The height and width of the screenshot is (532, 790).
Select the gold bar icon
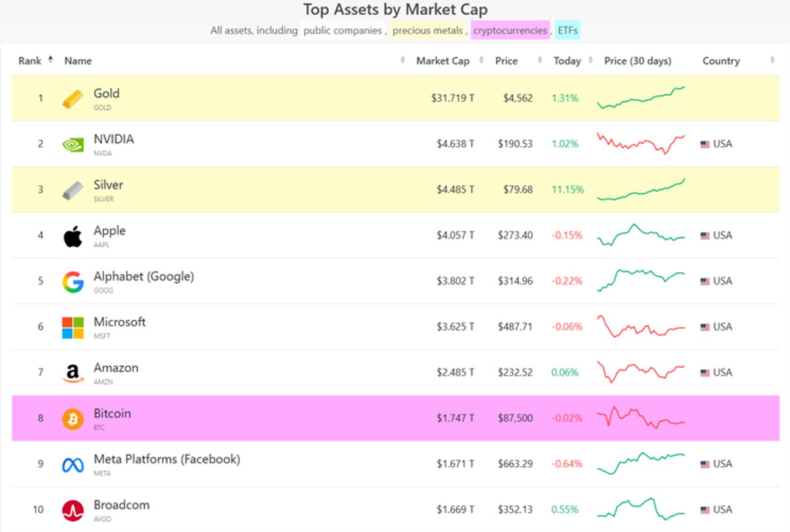[74, 97]
